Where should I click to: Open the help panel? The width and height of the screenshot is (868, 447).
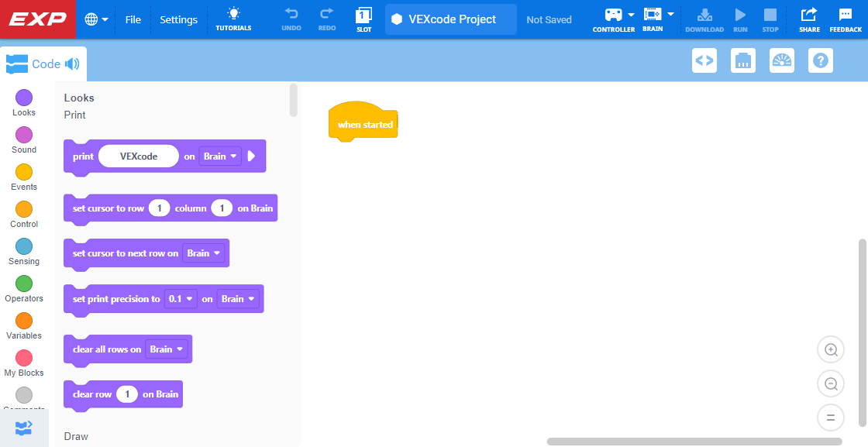pos(820,60)
